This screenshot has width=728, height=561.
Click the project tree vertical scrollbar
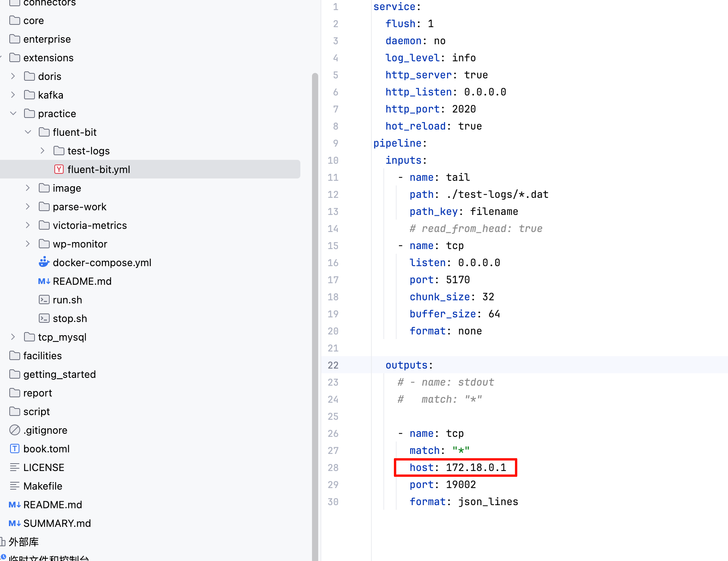(x=315, y=272)
